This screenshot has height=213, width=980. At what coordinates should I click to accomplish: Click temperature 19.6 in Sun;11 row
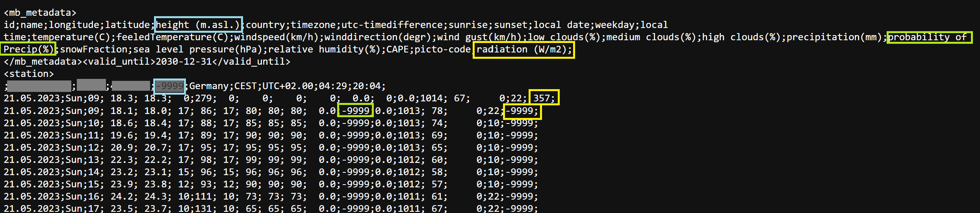pos(121,135)
